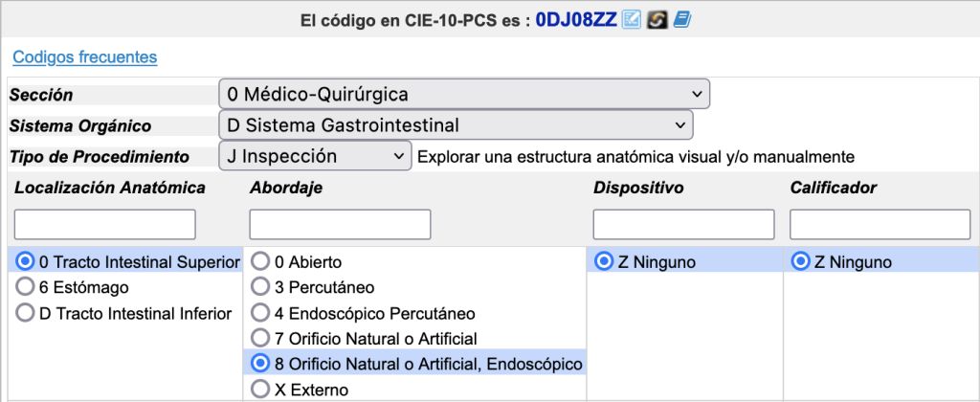
Task: Open the Codigos frecuentes link
Action: tap(85, 57)
